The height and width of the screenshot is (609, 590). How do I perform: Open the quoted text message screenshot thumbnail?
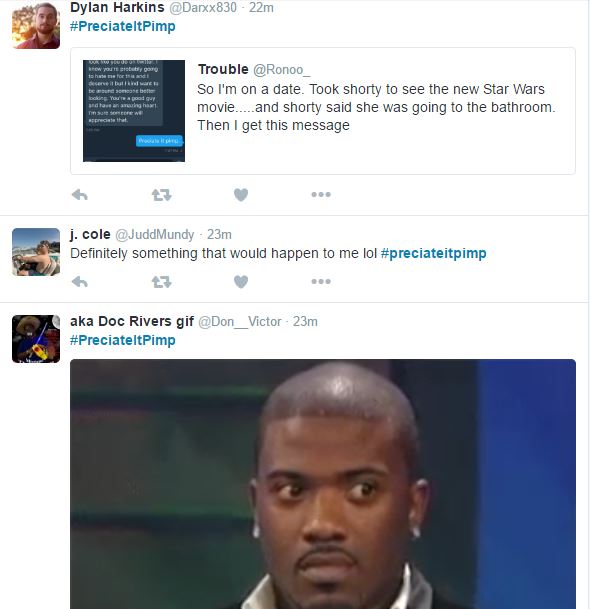click(134, 111)
